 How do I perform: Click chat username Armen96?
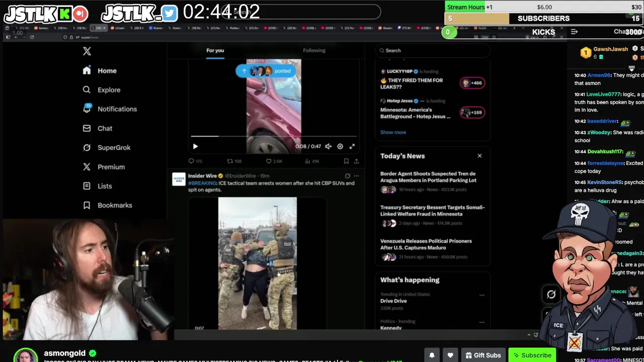click(x=599, y=75)
